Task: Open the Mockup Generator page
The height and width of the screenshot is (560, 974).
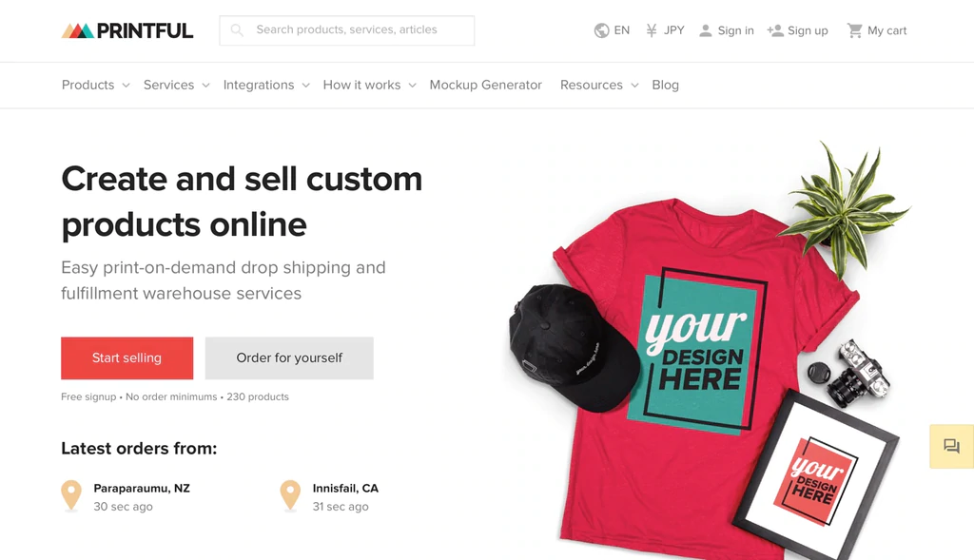Action: [485, 85]
